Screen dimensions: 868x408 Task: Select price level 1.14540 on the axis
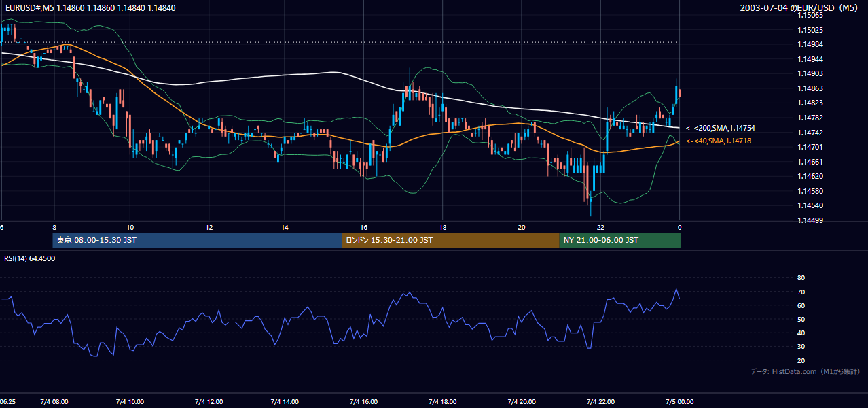pos(810,205)
